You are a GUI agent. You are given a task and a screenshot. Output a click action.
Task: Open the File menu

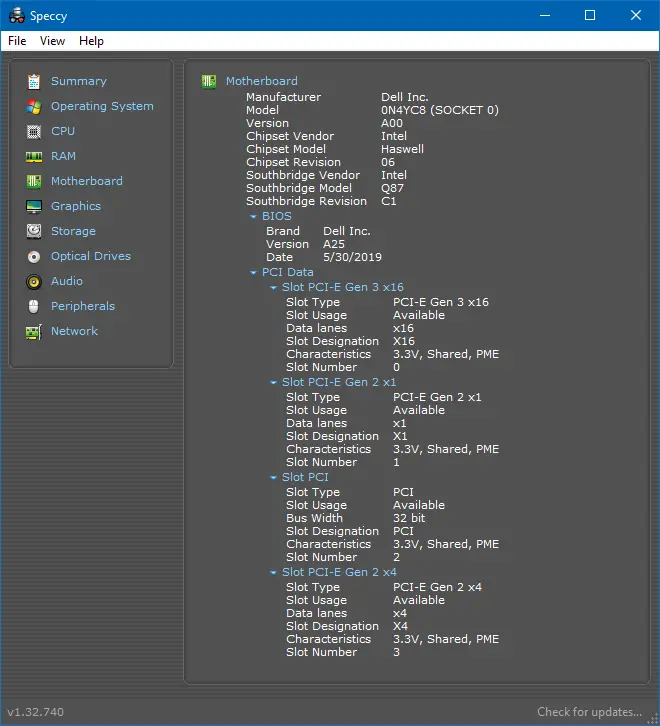[17, 41]
